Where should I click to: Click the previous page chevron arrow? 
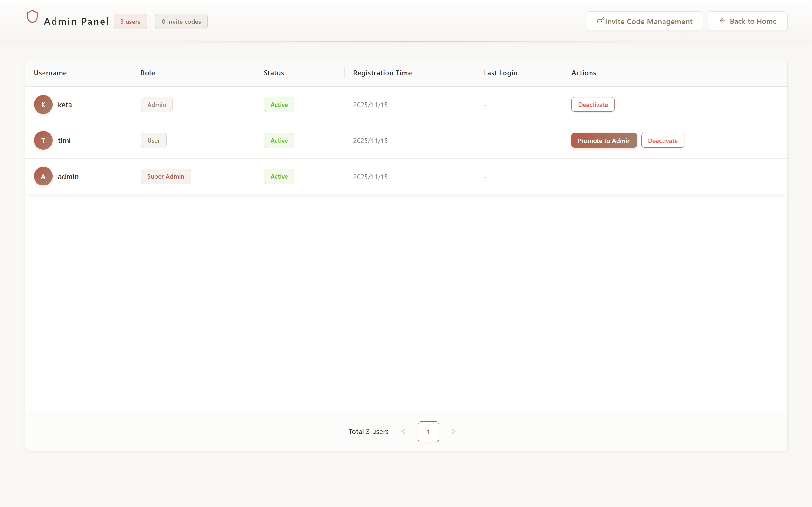pos(403,432)
